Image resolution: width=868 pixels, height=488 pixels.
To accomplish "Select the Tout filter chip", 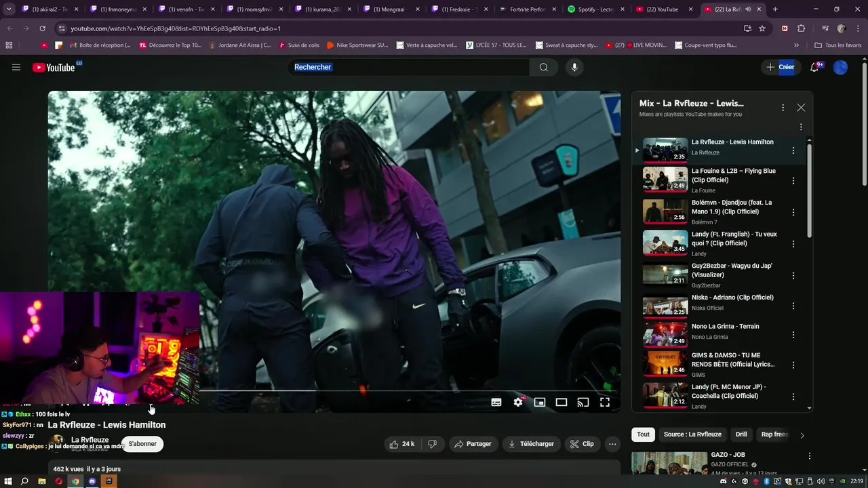I will pos(643,434).
